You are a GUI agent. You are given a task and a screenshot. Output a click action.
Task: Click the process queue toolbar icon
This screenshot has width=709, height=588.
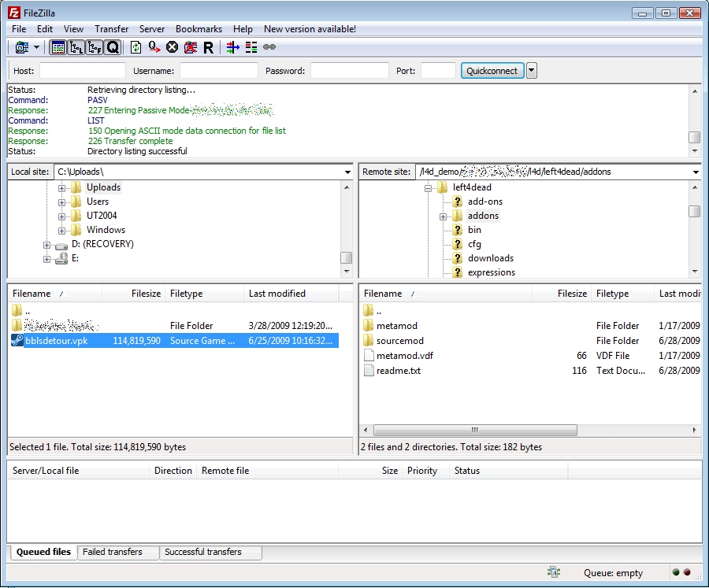[154, 47]
